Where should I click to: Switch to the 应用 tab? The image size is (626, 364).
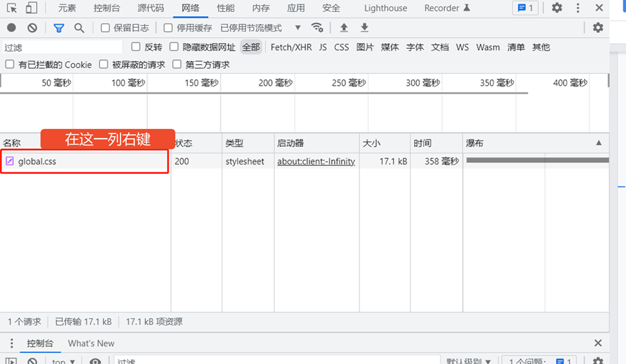pos(296,8)
